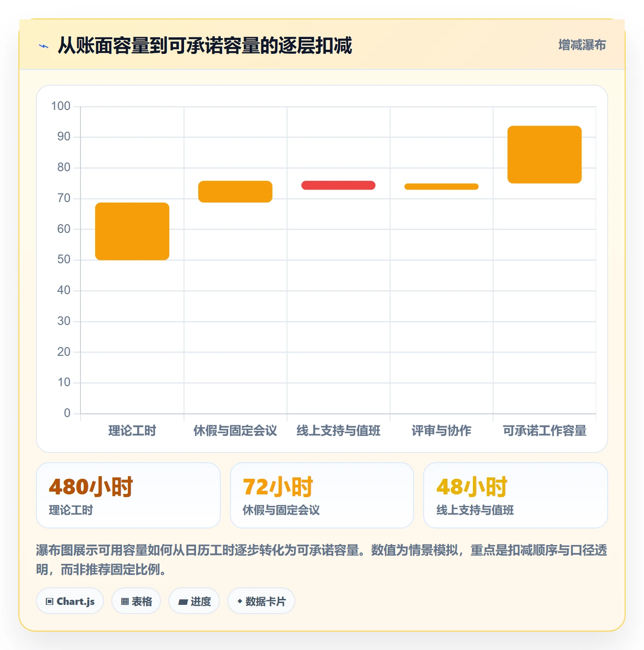Click the 增减瀑布 label in the header
The height and width of the screenshot is (650, 644).
(582, 45)
